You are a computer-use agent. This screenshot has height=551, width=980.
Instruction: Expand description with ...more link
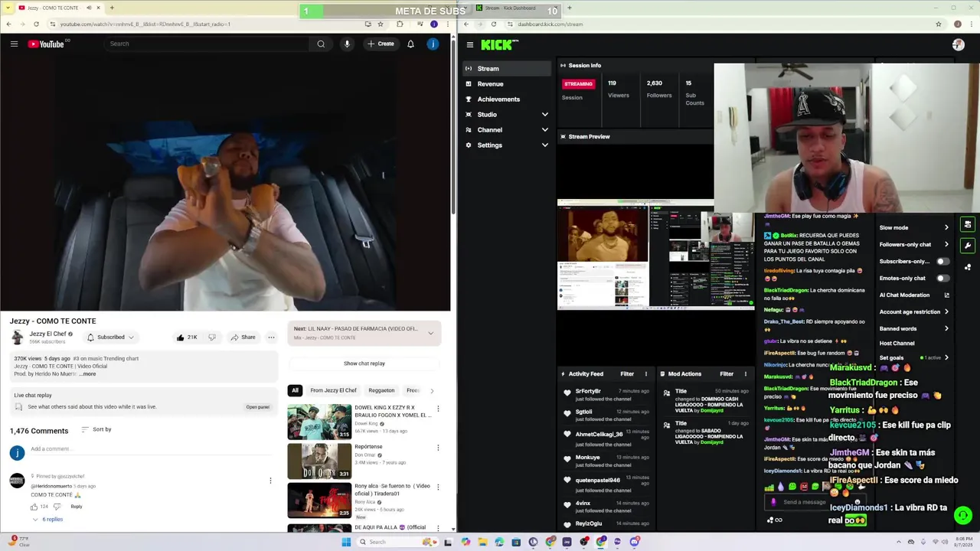point(86,374)
